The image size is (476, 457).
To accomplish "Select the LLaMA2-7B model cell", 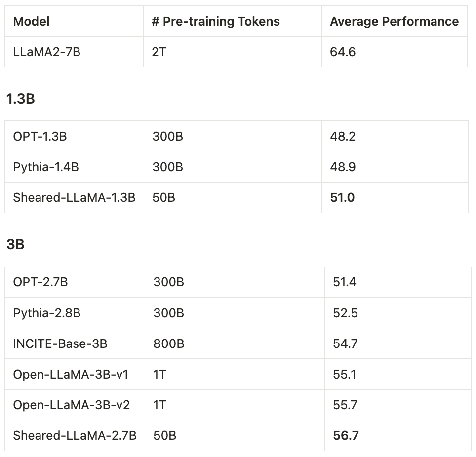I will click(46, 52).
